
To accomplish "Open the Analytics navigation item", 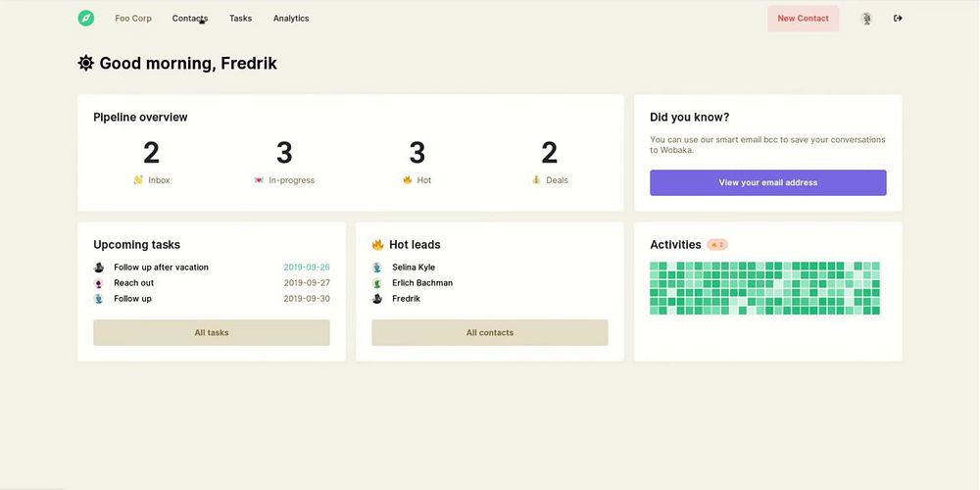I will point(291,18).
